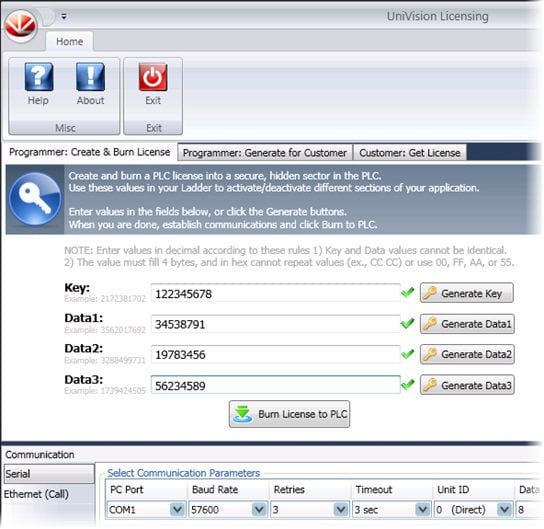544x529 pixels.
Task: Open quick access toolbar customize arrow
Action: pyautogui.click(x=64, y=16)
